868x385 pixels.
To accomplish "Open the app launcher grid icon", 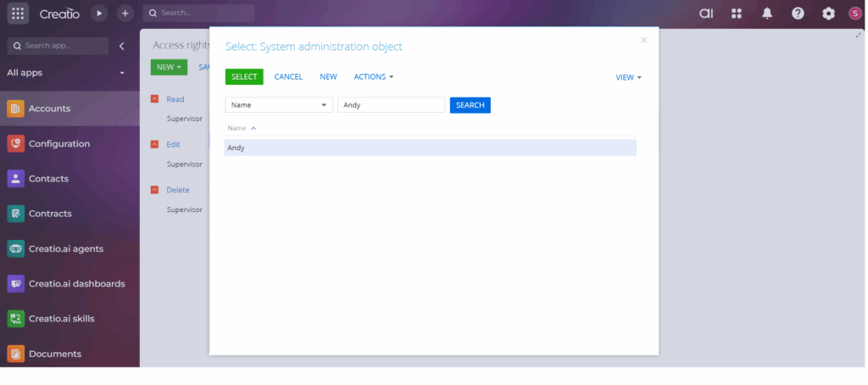I will pos(18,14).
